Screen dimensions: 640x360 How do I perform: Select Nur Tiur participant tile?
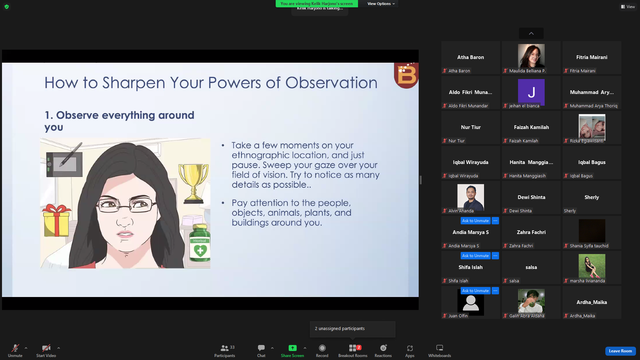pos(471,127)
